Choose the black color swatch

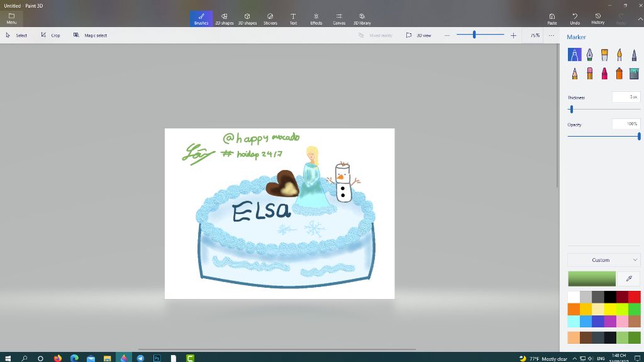click(610, 297)
